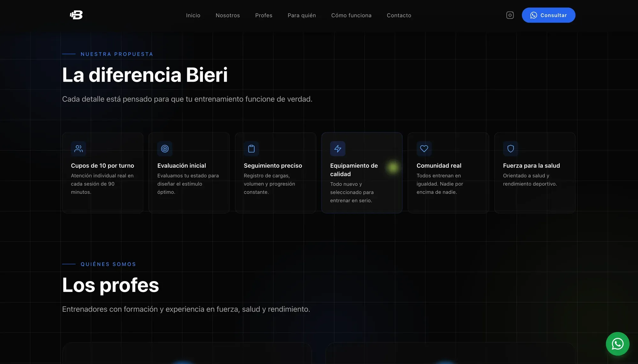Go to Inicio in the navigation
Viewport: 638px width, 364px height.
[x=193, y=15]
